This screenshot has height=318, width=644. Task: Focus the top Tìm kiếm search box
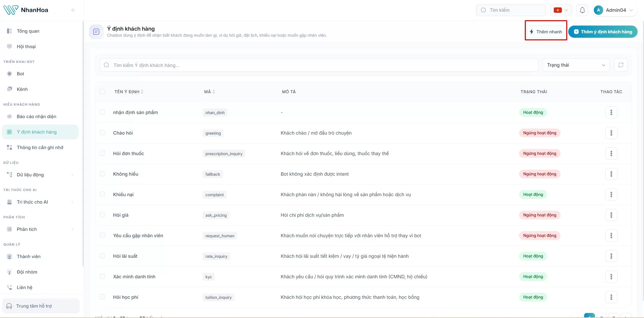coord(511,10)
